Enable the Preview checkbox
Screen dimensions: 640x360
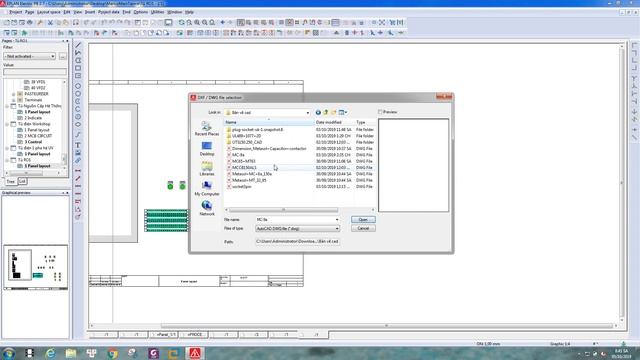[380, 112]
